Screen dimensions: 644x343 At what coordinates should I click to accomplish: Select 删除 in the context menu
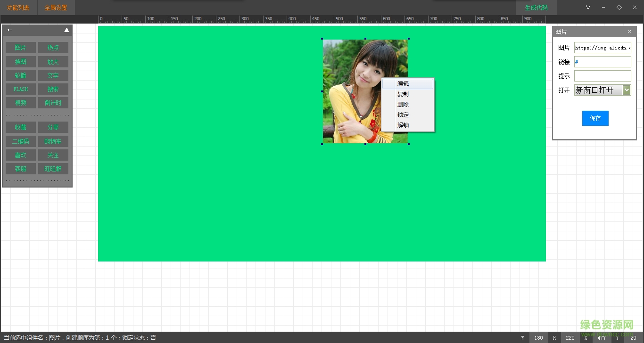(x=403, y=105)
